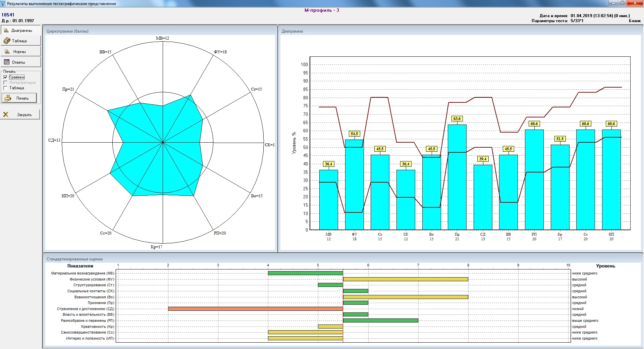The width and height of the screenshot is (644, 349).
Task: Select the Пр bar labeled 63.6
Action: [457, 177]
